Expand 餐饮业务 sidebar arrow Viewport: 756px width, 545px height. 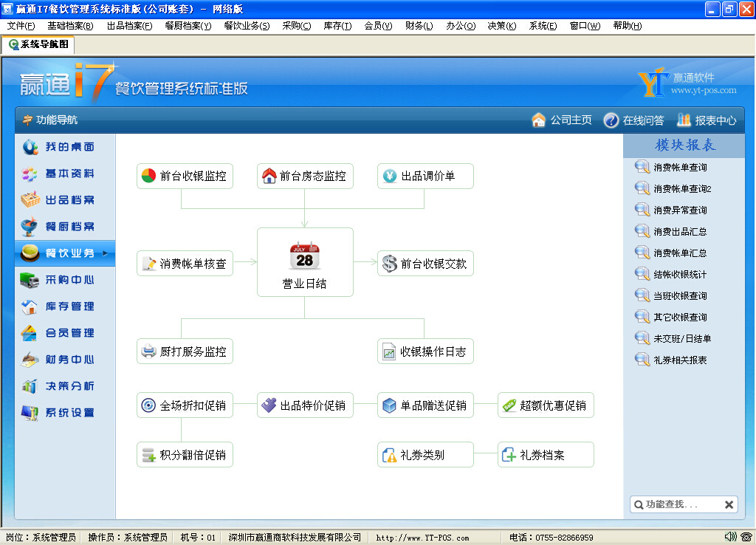105,253
